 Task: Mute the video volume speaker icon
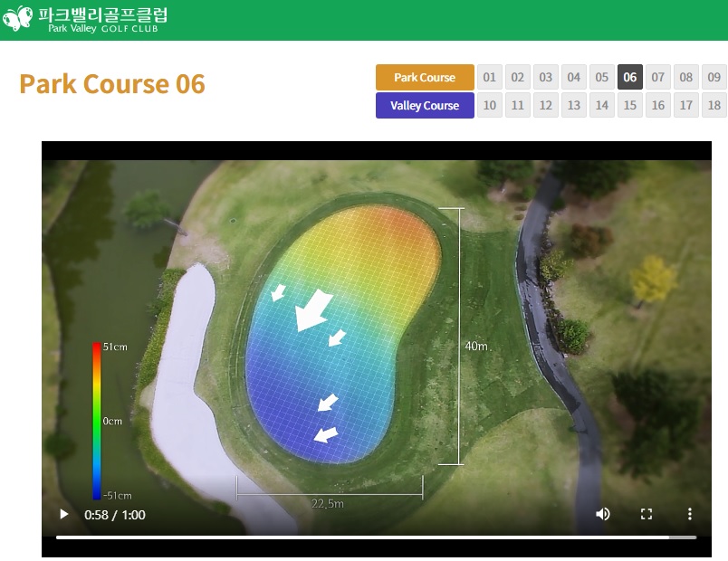(603, 514)
